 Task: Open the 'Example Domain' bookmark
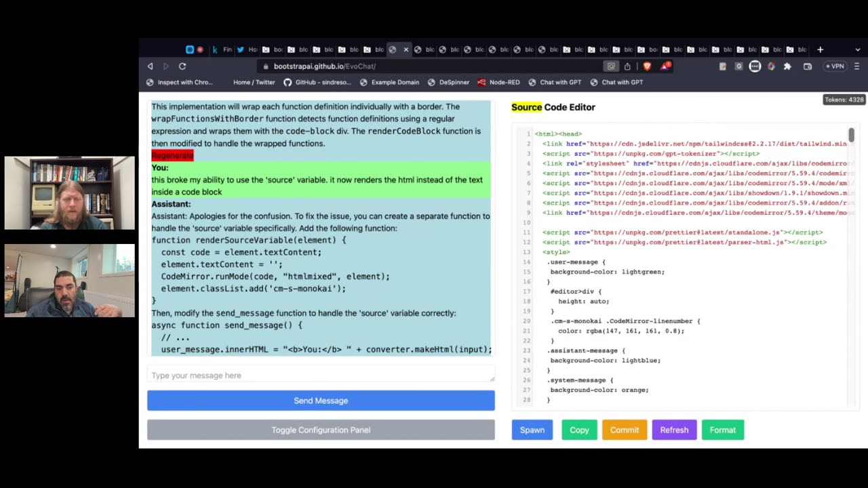click(389, 82)
